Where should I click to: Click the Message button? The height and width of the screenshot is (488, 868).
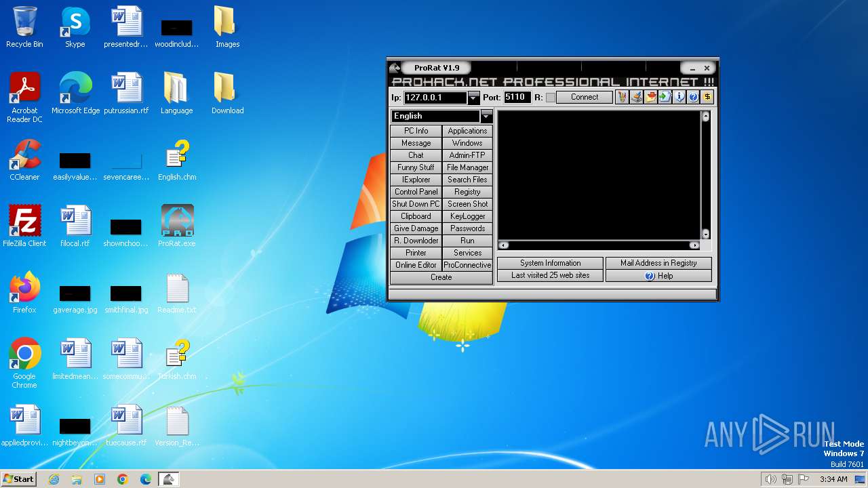(x=416, y=143)
